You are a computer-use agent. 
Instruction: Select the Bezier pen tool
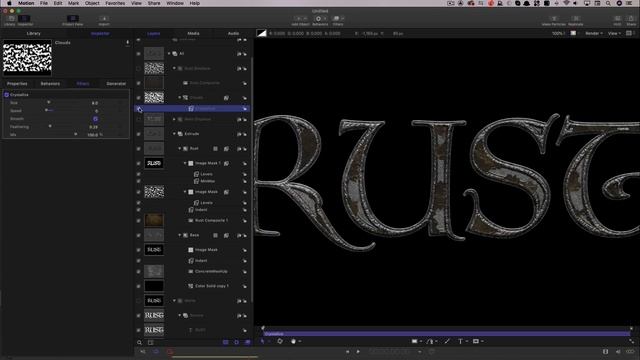430,341
